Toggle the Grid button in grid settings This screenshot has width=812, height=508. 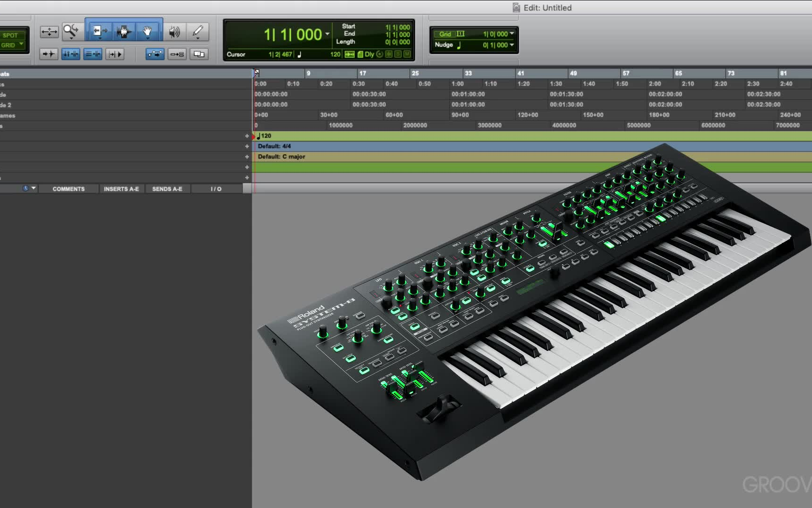click(x=445, y=34)
